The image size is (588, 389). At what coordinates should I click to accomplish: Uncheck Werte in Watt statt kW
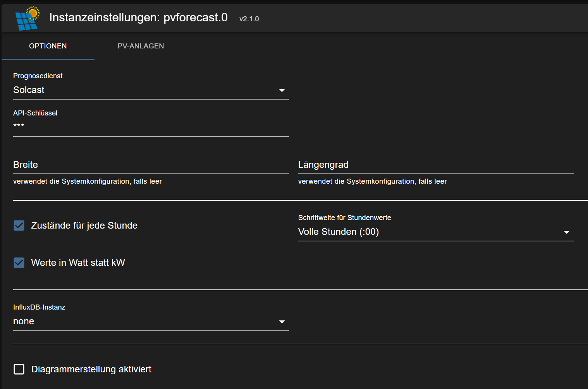(x=19, y=263)
